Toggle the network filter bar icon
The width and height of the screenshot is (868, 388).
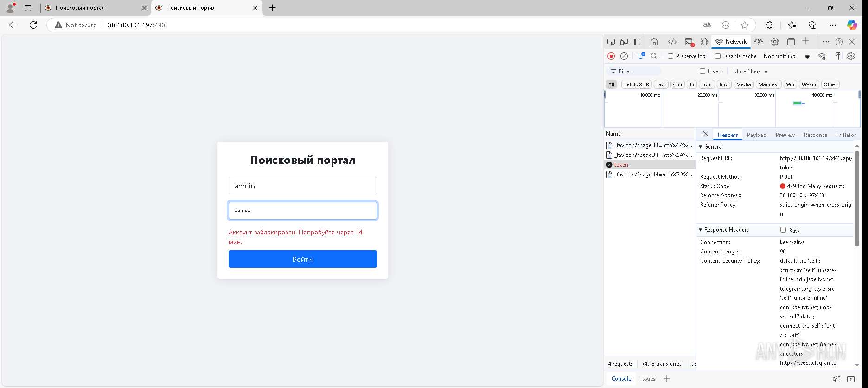641,56
